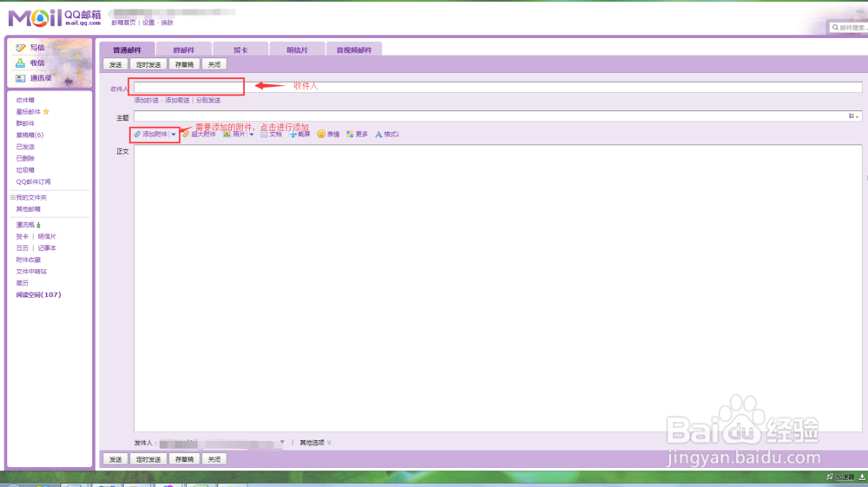Click the 超大附件 large attachment icon

(186, 134)
